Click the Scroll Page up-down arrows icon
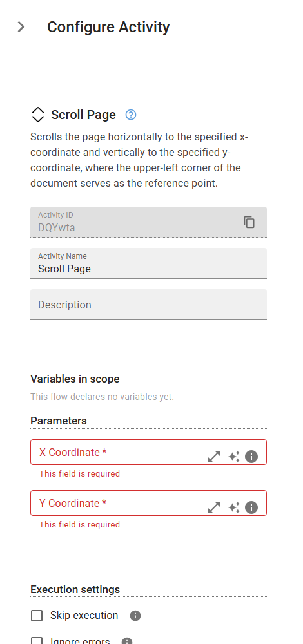This screenshot has width=303, height=644. coord(38,115)
